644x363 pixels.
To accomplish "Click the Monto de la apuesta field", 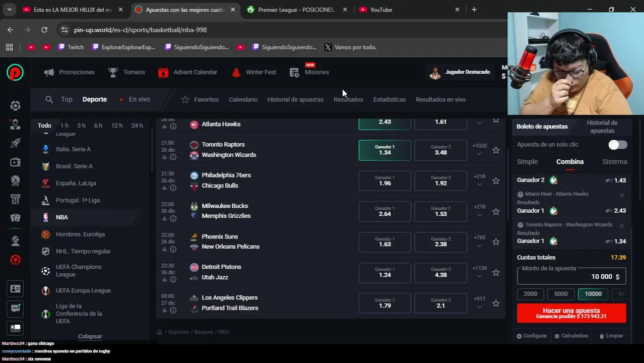I will tap(571, 276).
